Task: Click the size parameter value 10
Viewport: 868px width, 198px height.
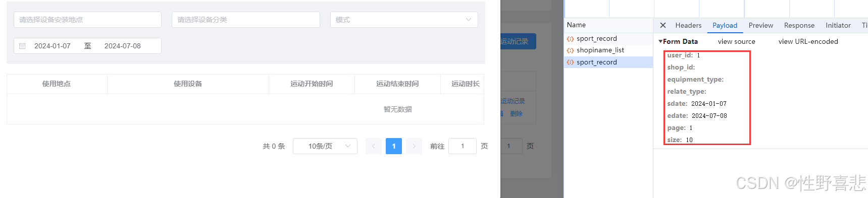Action: click(689, 140)
